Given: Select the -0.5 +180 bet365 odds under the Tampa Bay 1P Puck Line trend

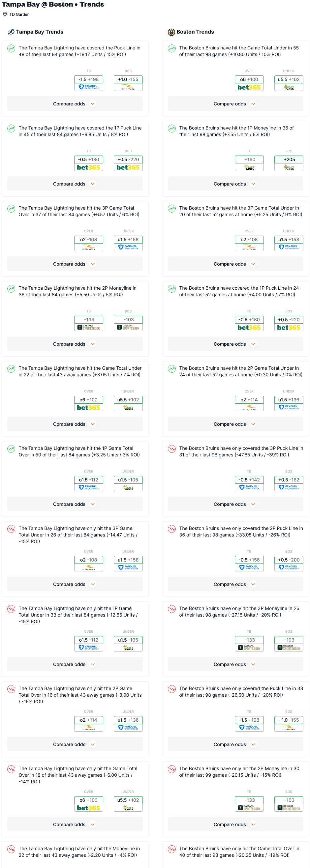Looking at the screenshot, I should [89, 163].
